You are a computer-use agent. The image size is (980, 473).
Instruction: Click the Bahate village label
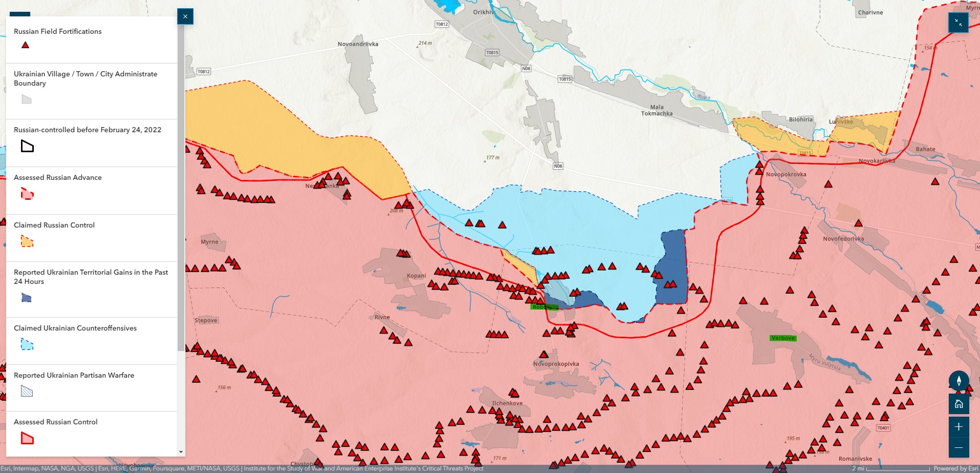pos(925,149)
